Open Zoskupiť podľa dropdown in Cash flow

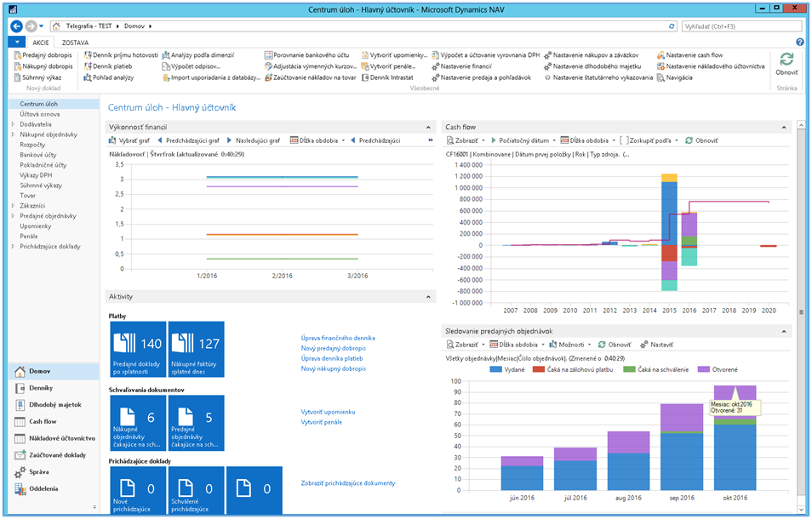649,140
